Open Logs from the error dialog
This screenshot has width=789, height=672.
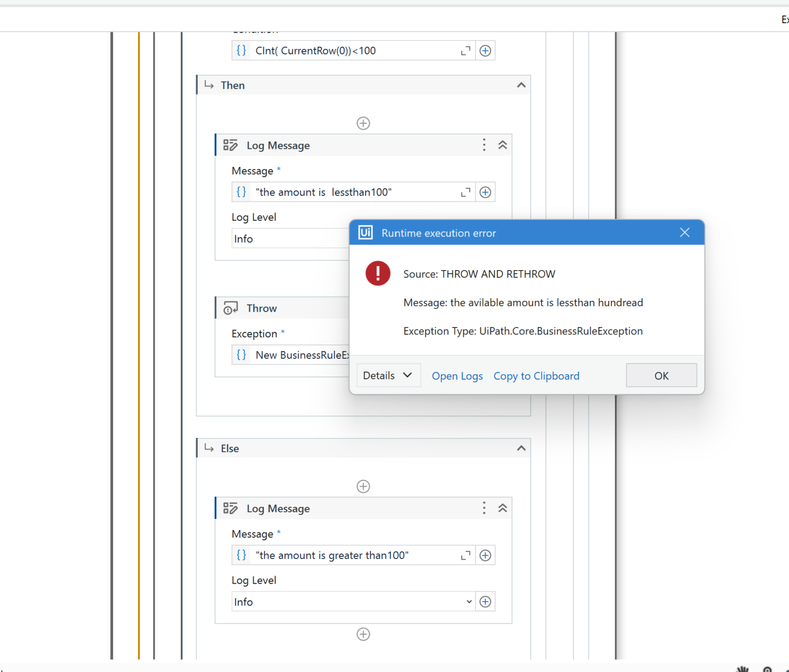click(457, 376)
